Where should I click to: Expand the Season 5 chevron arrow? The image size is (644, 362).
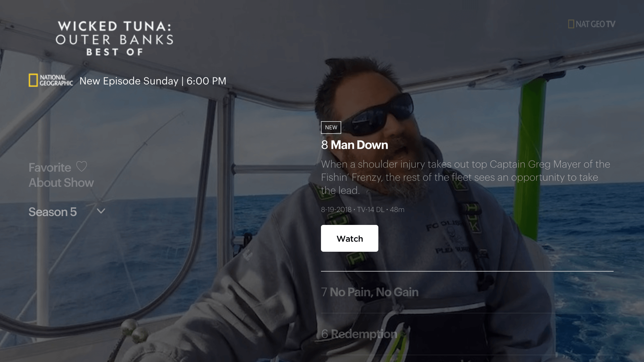101,211
